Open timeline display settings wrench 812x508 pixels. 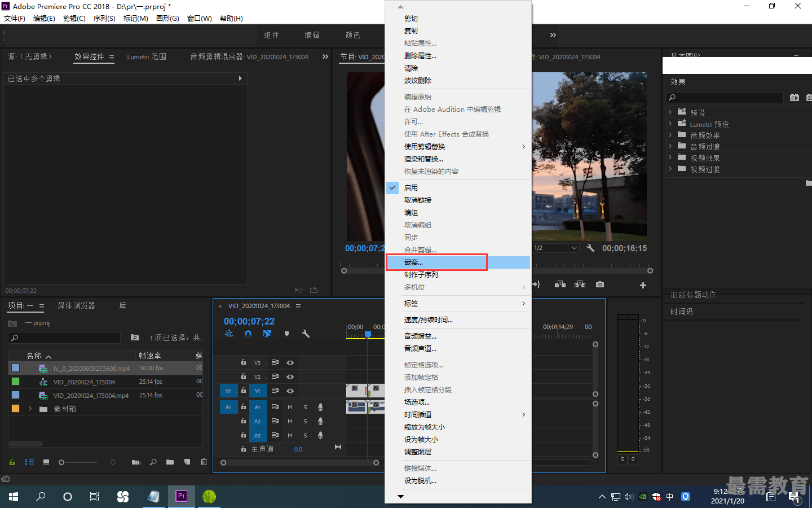click(x=306, y=334)
